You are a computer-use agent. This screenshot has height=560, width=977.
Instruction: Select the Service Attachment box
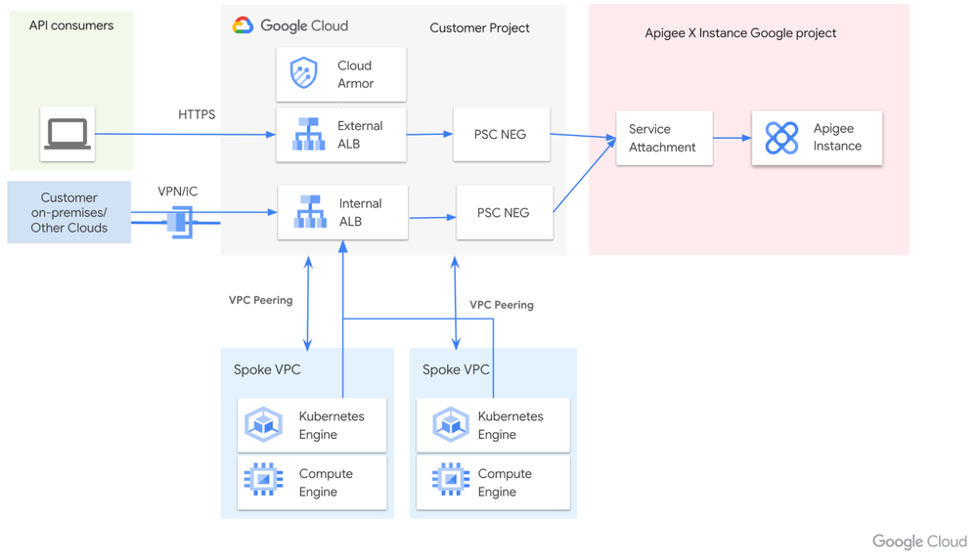click(x=664, y=138)
